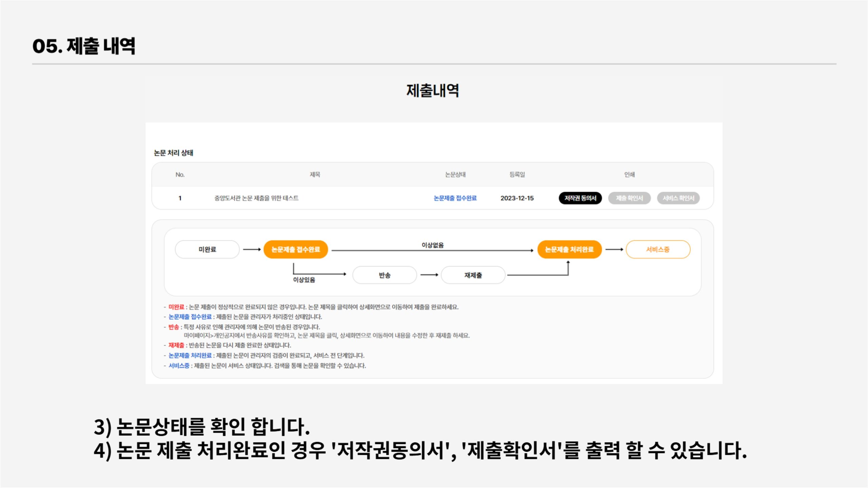Image resolution: width=868 pixels, height=488 pixels.
Task: Open thesis title 중앙도서관 논문 제출을 위한 테스트
Action: (256, 198)
